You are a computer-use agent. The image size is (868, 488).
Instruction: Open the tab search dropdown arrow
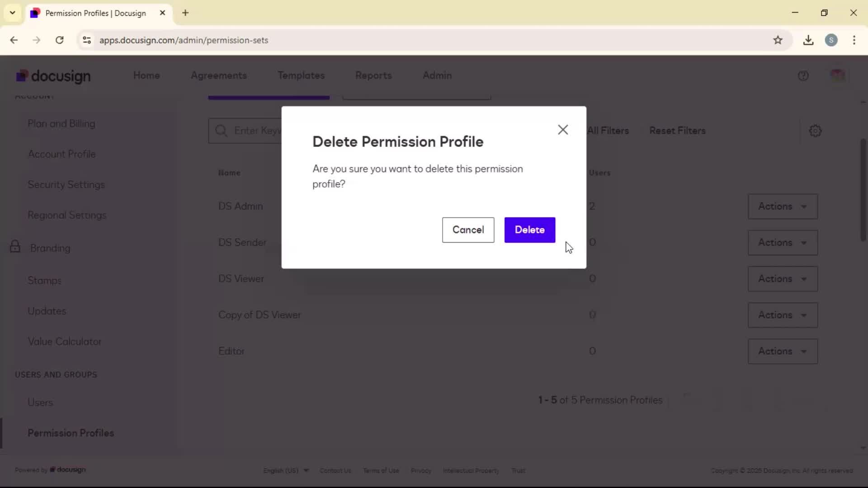pos(13,13)
